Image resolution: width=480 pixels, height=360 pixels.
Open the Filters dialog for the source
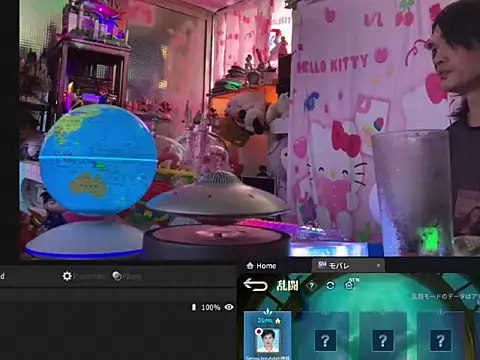pyautogui.click(x=127, y=276)
